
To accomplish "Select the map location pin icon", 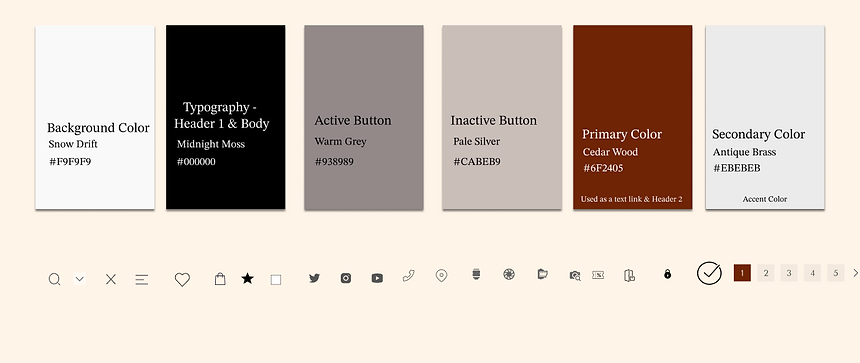I will point(441,276).
